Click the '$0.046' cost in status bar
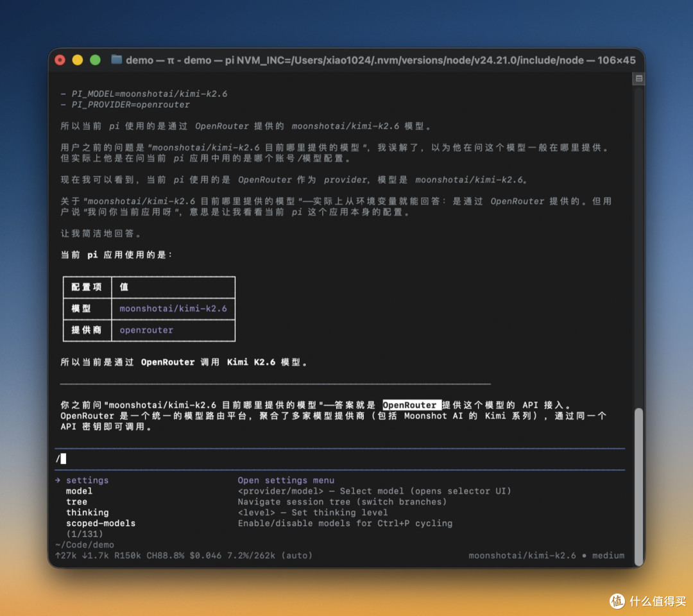693x616 pixels. (x=205, y=556)
